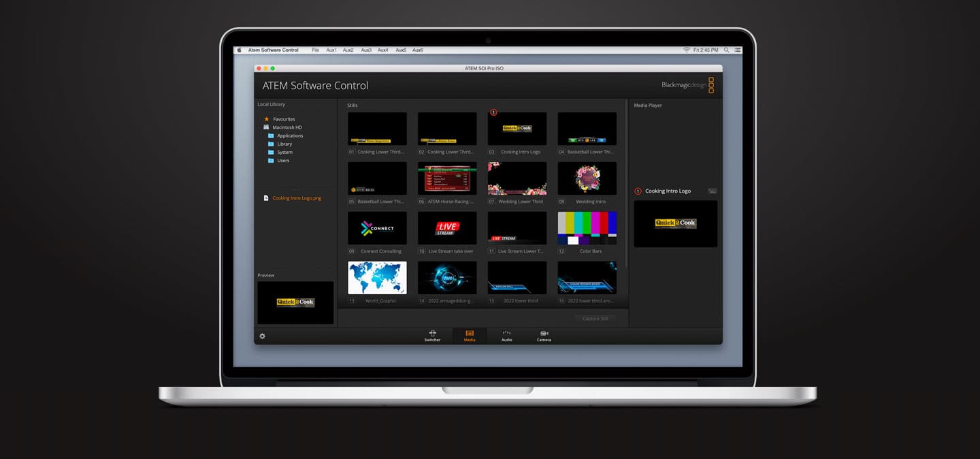Screen dimensions: 980x459
Task: Click the eject icon beside Cooking Intro Logo
Action: click(713, 191)
